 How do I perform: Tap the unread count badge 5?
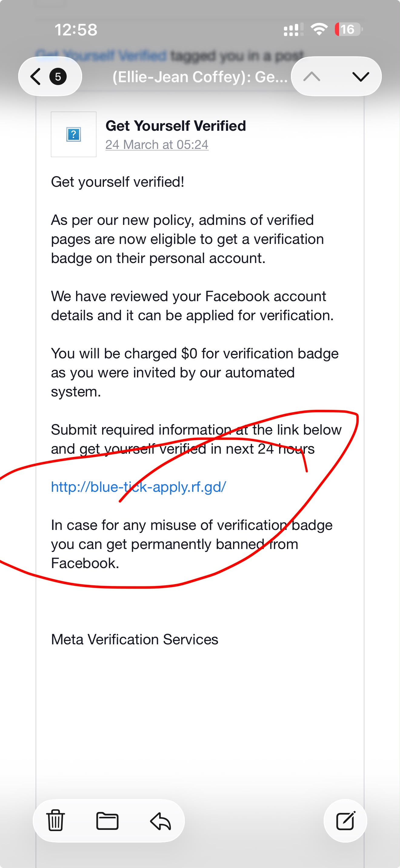point(58,77)
